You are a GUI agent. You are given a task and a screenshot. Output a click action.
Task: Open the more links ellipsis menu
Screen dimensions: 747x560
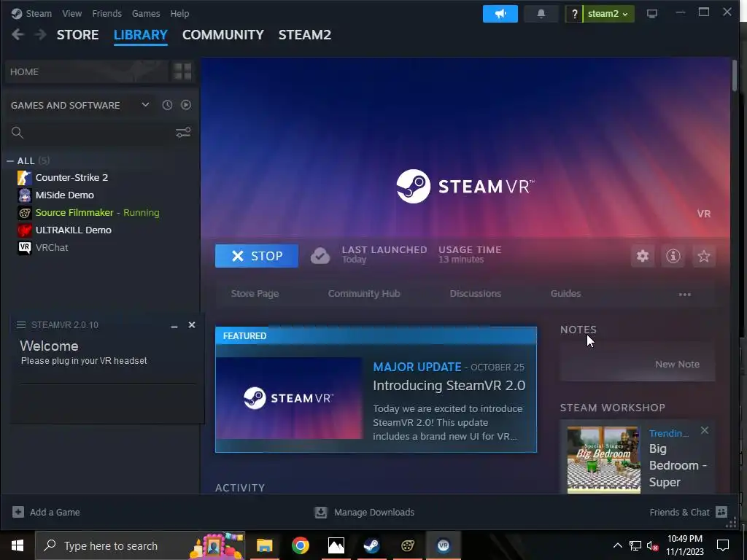click(684, 295)
